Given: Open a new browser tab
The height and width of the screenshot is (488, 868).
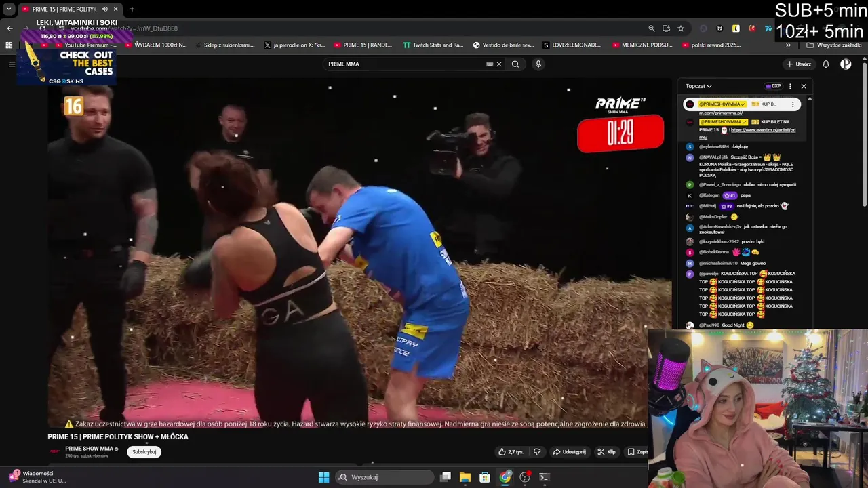Looking at the screenshot, I should coord(132,9).
